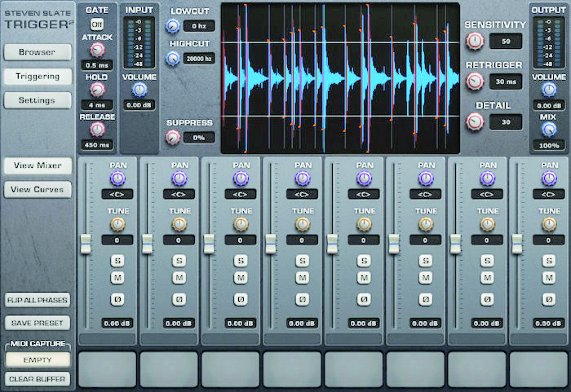Switch to the Triggering page
Viewport: 571px width, 392px height.
(x=37, y=77)
